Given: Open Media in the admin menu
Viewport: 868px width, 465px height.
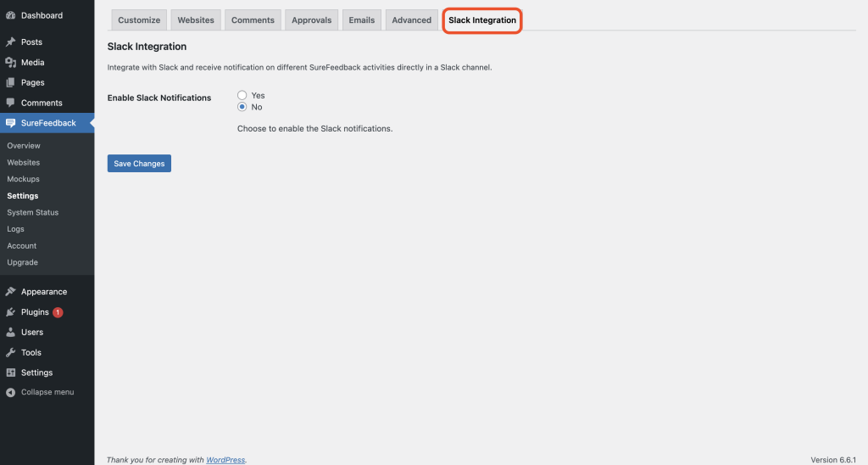Looking at the screenshot, I should coord(33,63).
